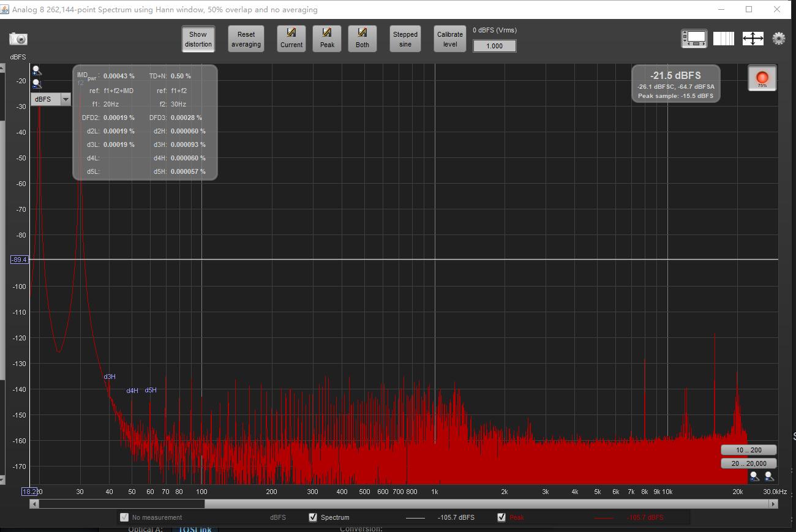796x532 pixels.
Task: Click the TD+N 0.50 % value
Action: (181, 76)
